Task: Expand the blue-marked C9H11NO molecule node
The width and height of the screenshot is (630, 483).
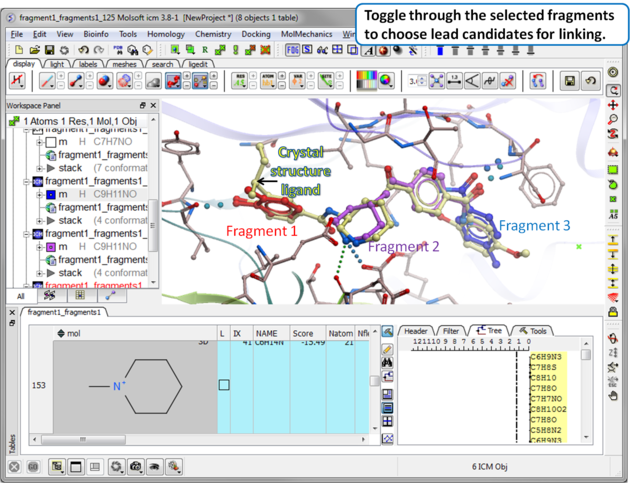Action: (x=40, y=194)
